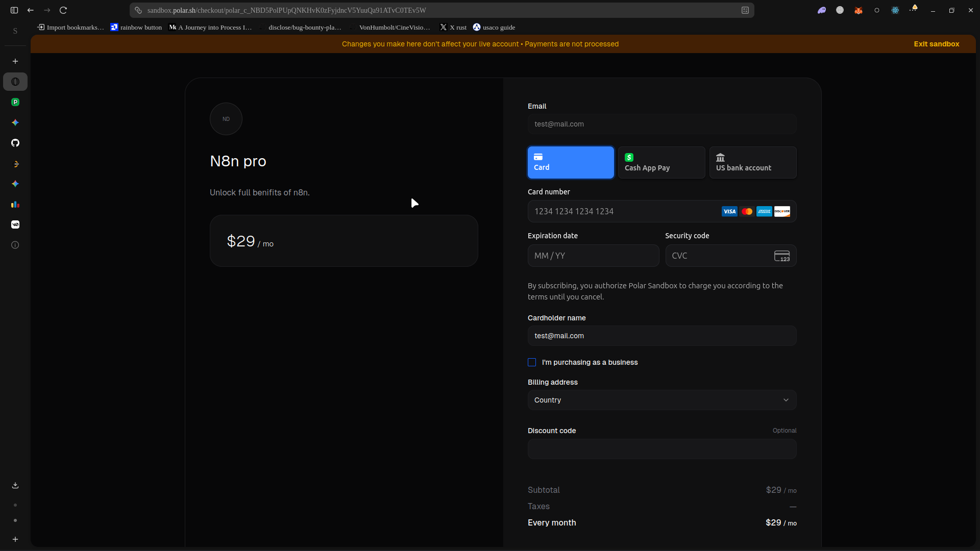
Task: Open the Country billing address dropdown
Action: 661,400
